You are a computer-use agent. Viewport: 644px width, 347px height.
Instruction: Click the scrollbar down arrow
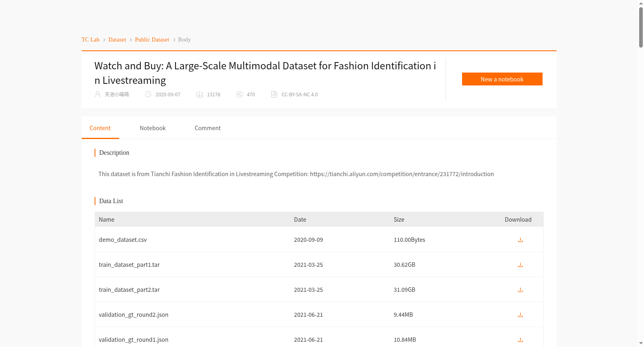641,343
